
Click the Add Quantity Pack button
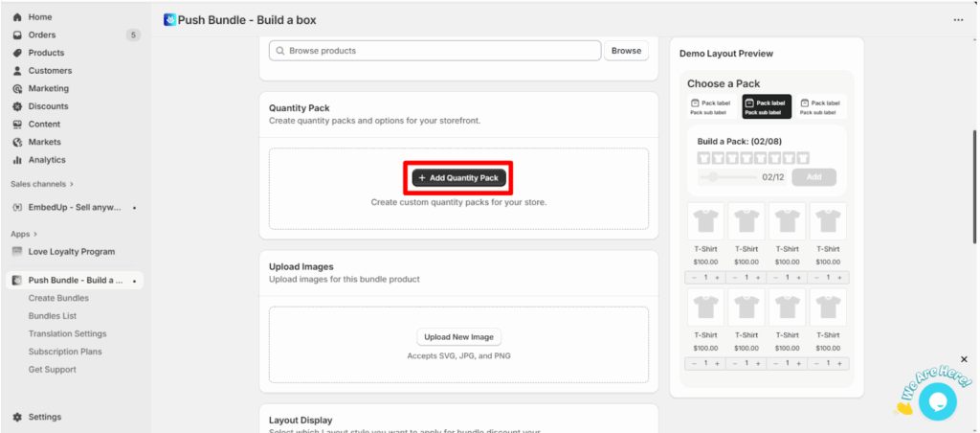pyautogui.click(x=458, y=178)
